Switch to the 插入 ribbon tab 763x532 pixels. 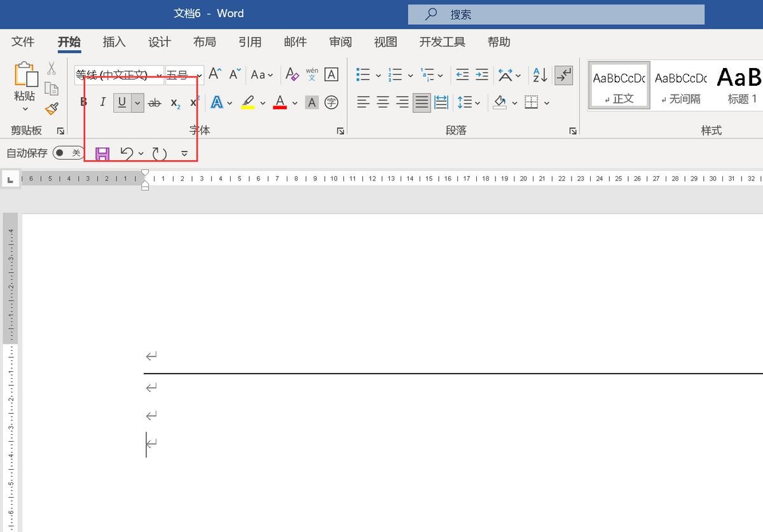click(x=114, y=42)
